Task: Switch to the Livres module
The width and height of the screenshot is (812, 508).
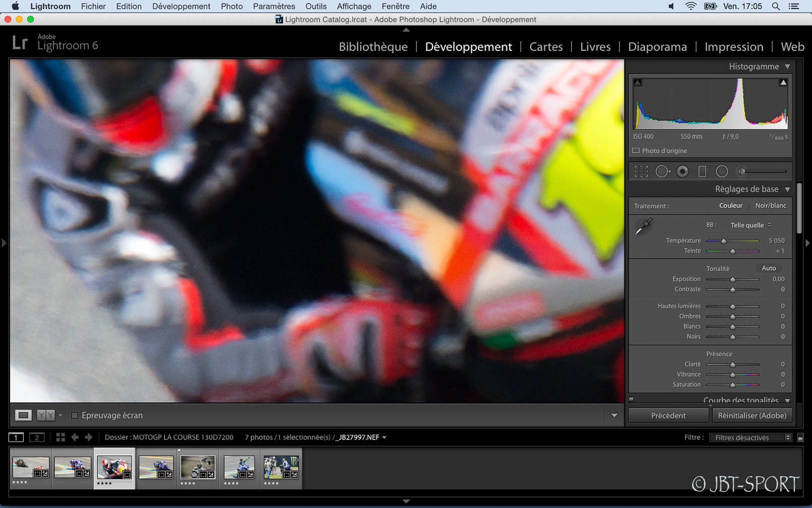Action: pyautogui.click(x=595, y=47)
